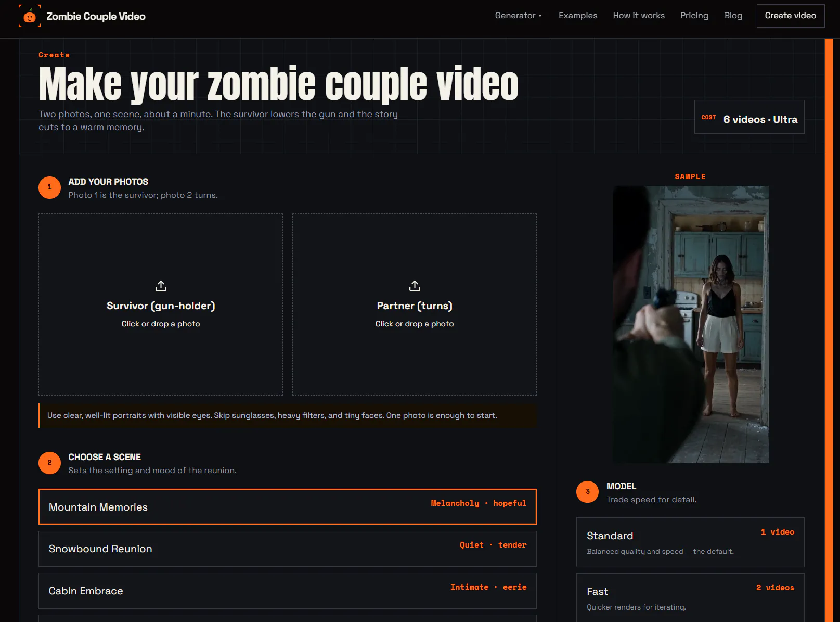840x622 pixels.
Task: Go to the Examples page
Action: coord(578,16)
